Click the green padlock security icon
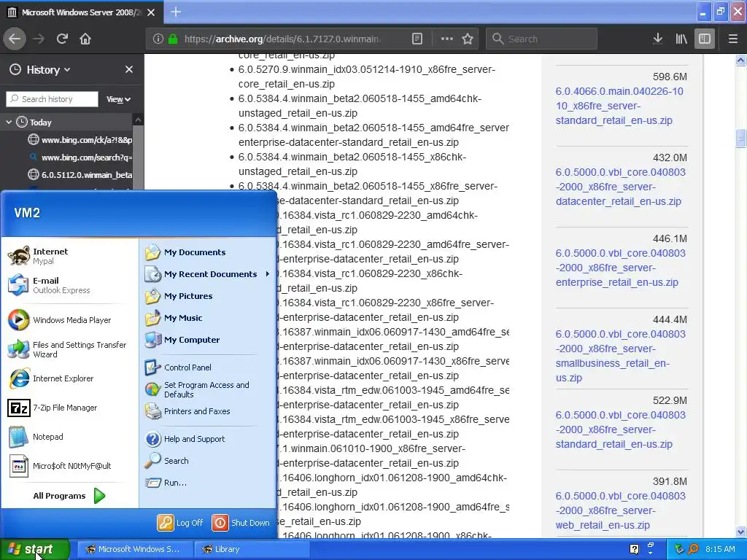 click(173, 39)
